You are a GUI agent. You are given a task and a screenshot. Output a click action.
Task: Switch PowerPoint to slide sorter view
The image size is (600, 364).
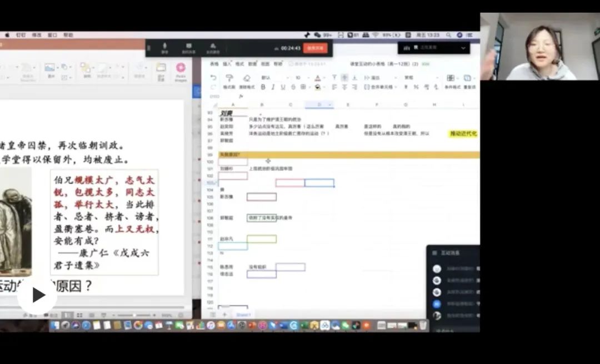click(79, 315)
